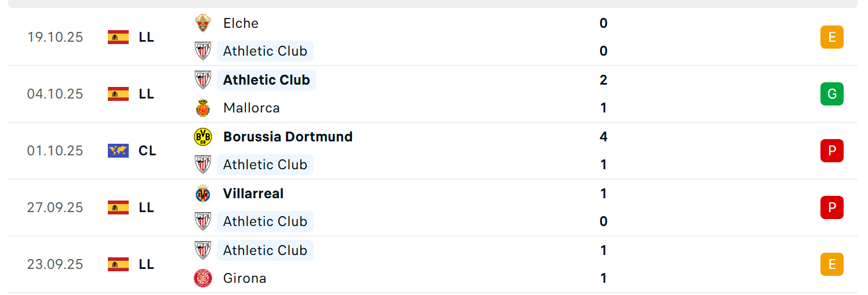Image resolution: width=868 pixels, height=295 pixels.
Task: Click the green G result badge
Action: tap(832, 94)
